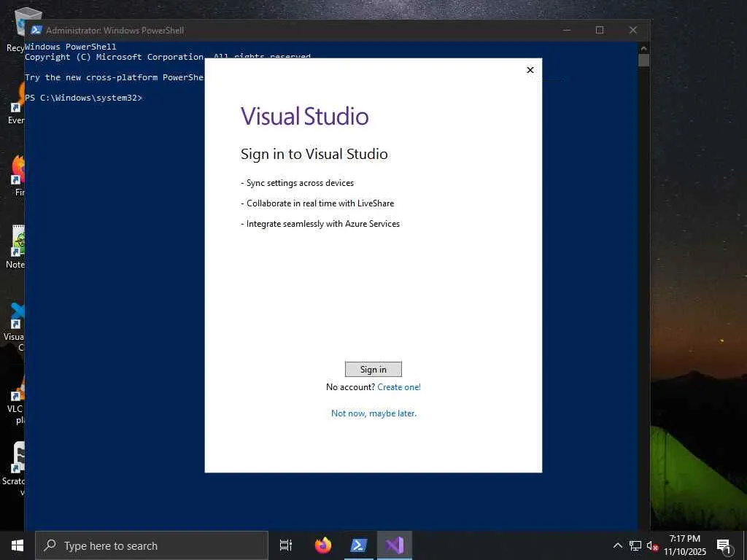Click the PowerShell prompt line text
747x560 pixels.
pyautogui.click(x=83, y=98)
